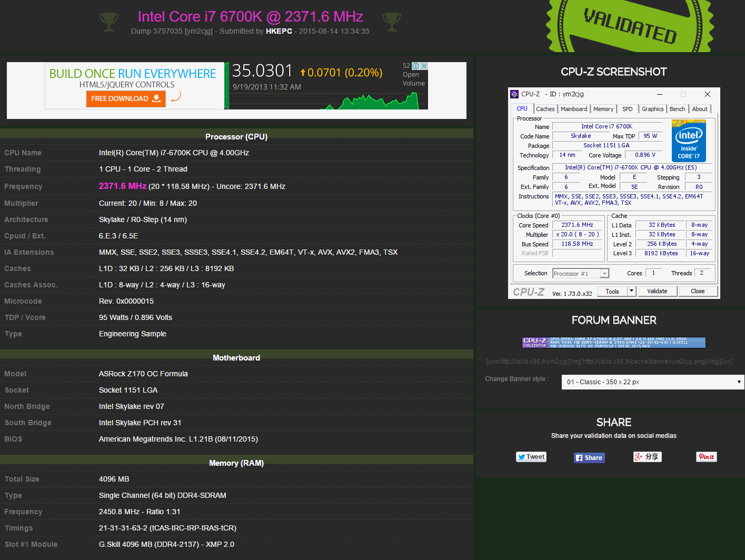Image resolution: width=745 pixels, height=560 pixels.
Task: Share on Google Plus
Action: [647, 457]
